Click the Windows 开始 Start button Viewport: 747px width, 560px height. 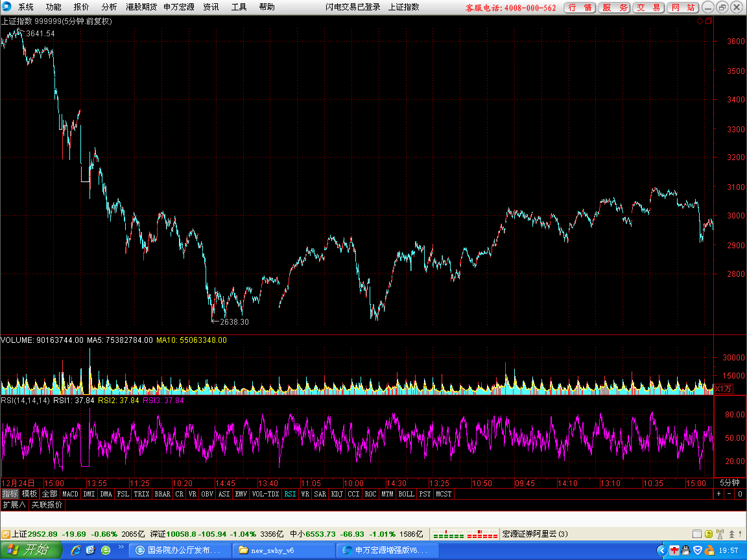[x=31, y=550]
